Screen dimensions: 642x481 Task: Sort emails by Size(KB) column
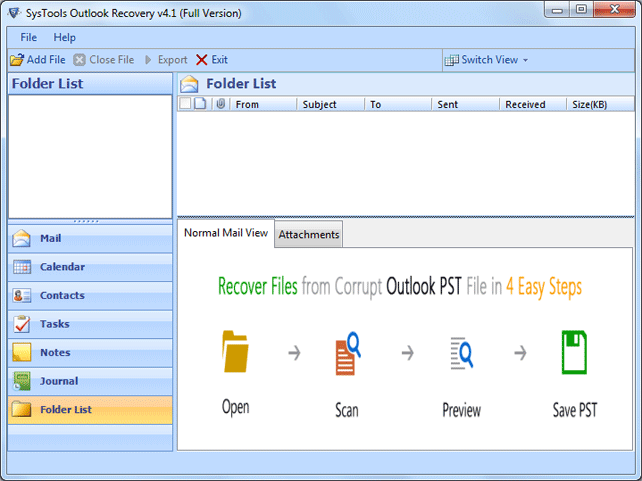point(599,104)
